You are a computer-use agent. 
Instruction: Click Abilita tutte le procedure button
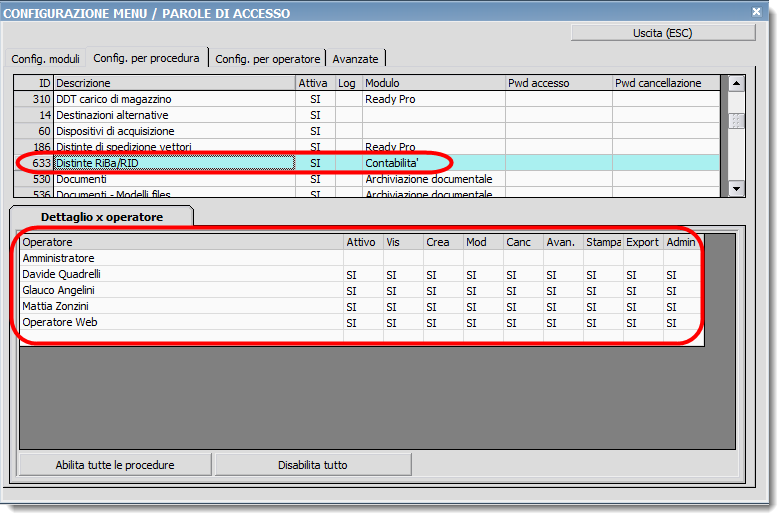click(115, 465)
